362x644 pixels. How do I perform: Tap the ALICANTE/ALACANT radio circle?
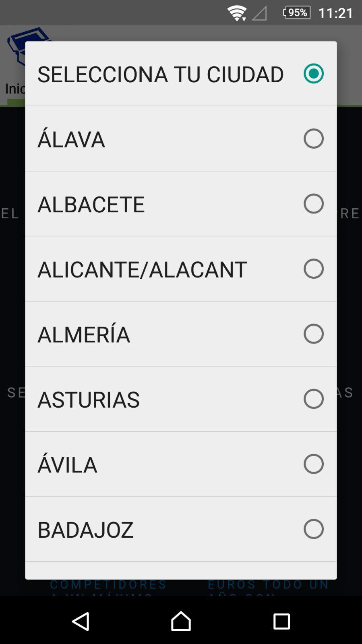pyautogui.click(x=313, y=269)
